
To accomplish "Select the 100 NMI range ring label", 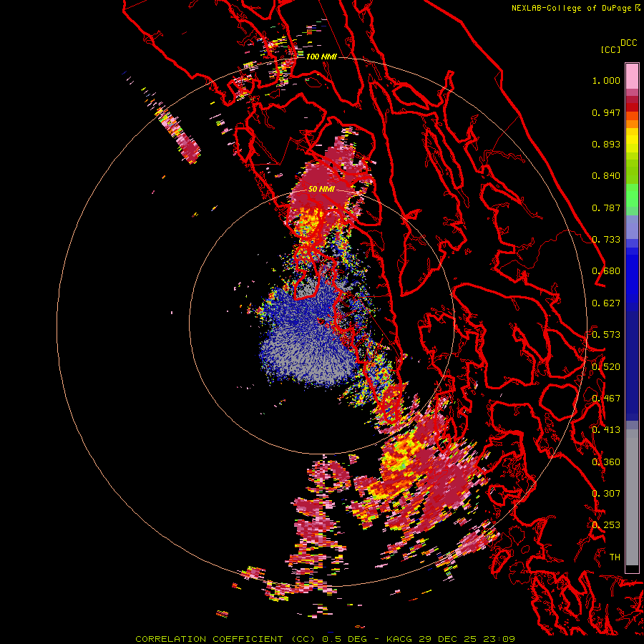I will [321, 57].
